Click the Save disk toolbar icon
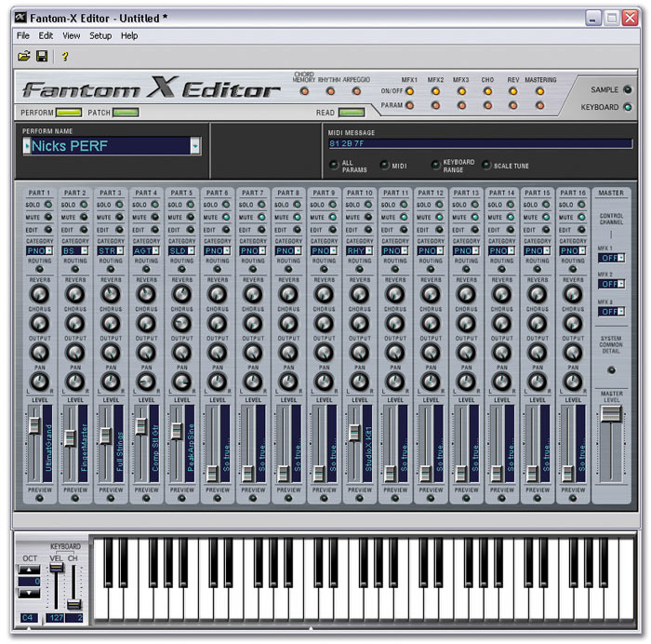The height and width of the screenshot is (644, 651). (42, 57)
